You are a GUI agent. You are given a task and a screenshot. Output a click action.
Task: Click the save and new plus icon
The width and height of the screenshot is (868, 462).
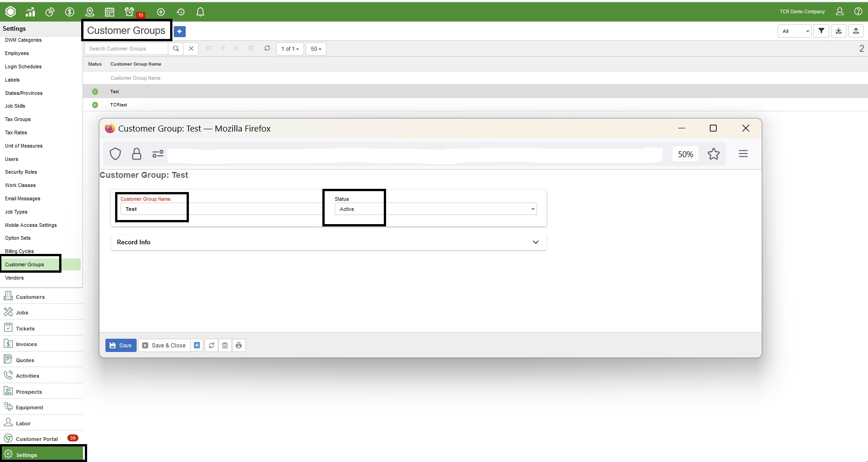pos(197,346)
